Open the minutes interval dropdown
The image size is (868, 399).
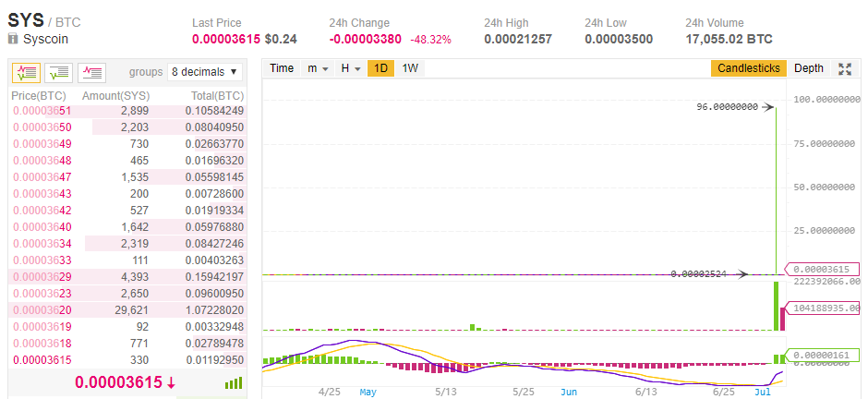point(318,68)
